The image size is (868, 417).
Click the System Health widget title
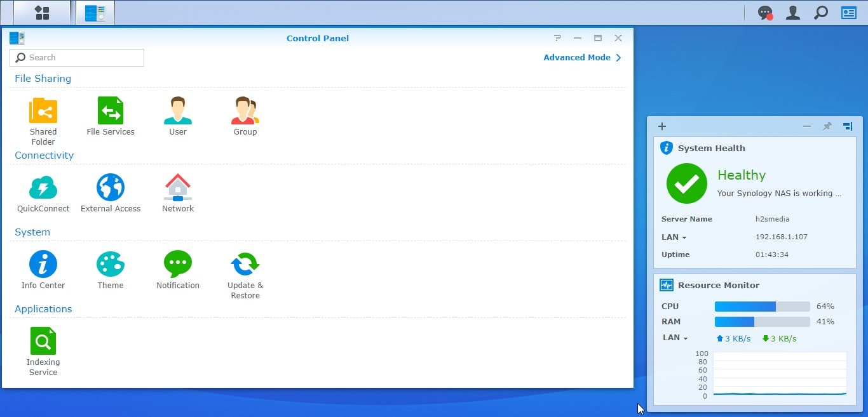pos(712,148)
